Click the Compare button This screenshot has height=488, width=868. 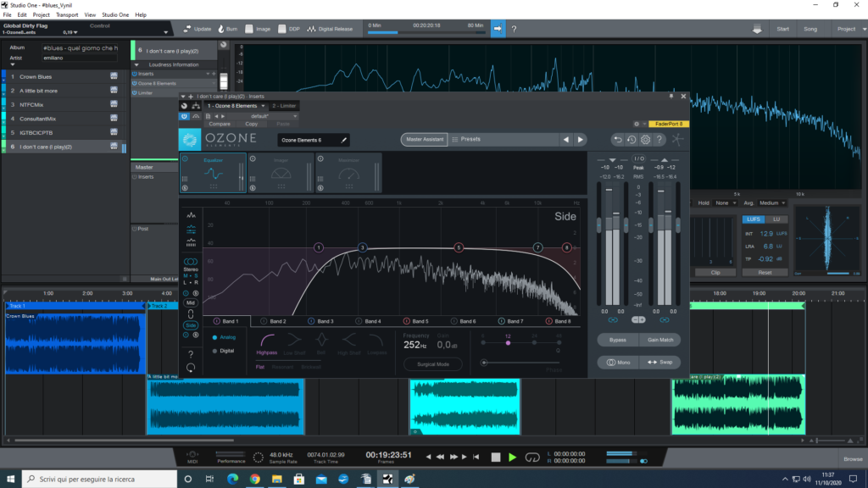(x=220, y=124)
